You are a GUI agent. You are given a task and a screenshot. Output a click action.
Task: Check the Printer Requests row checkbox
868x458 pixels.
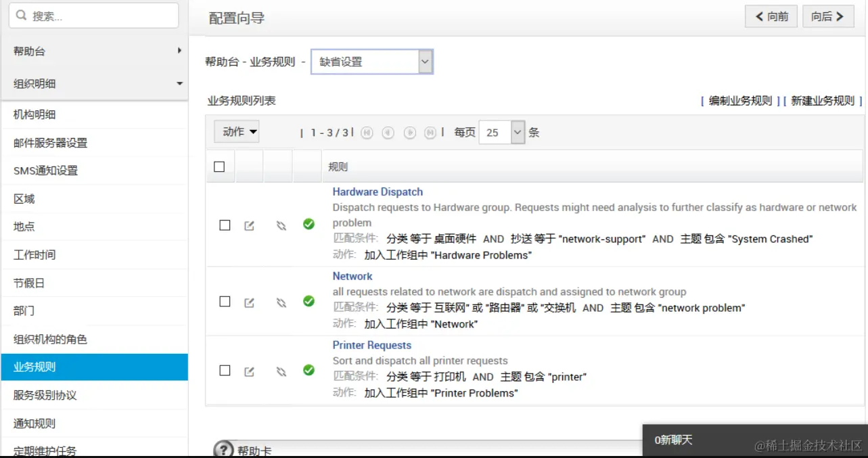click(x=225, y=371)
